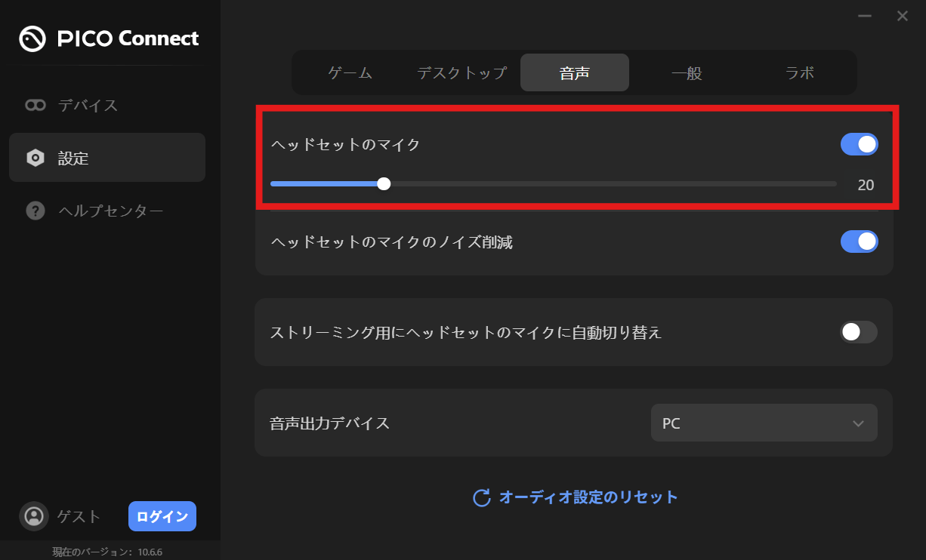Minimize the PICO Connect window

[x=865, y=16]
